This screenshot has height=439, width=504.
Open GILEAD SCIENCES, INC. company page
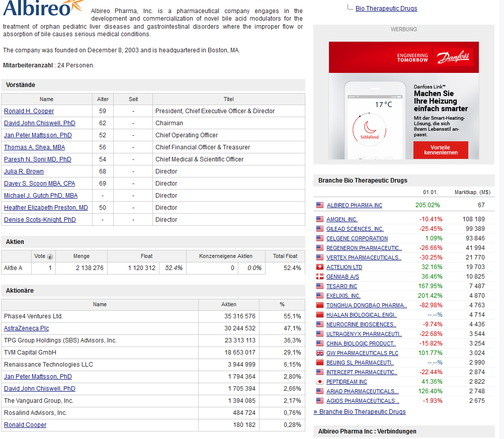coord(355,229)
